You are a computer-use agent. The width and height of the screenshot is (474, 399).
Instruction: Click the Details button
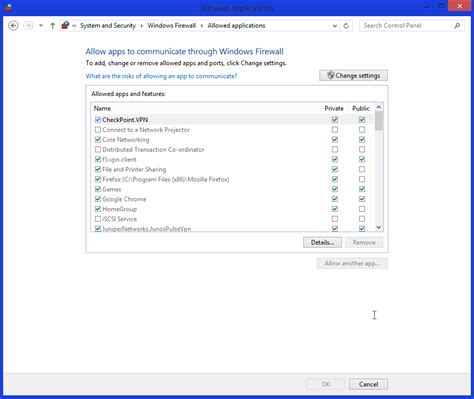322,242
